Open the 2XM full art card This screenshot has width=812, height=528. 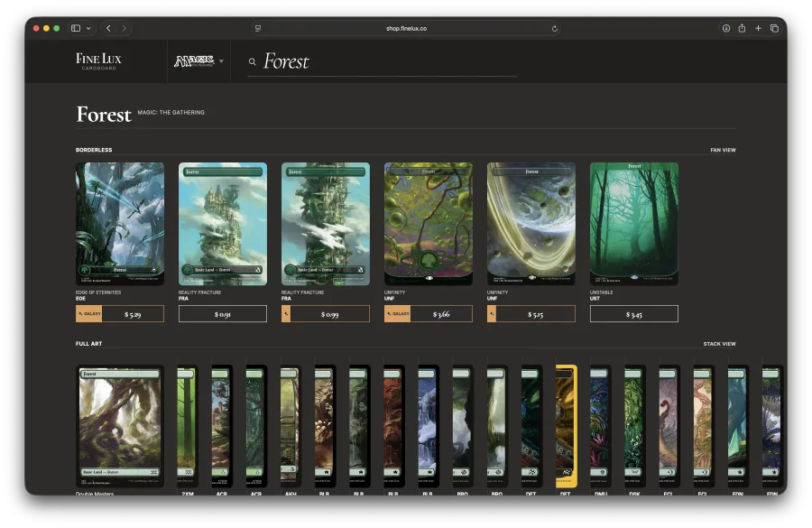[x=187, y=426]
